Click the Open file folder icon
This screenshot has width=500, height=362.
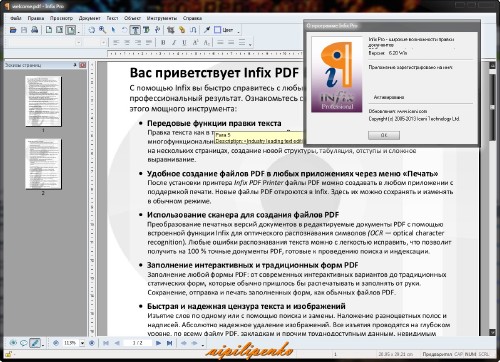(13, 30)
